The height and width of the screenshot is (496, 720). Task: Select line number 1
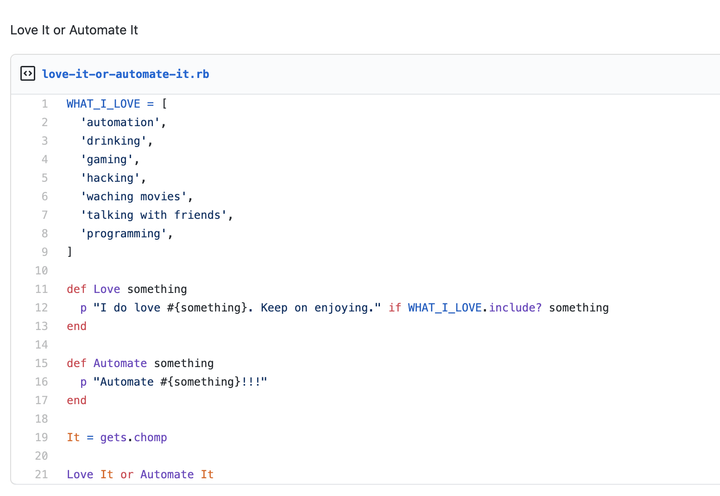coord(44,104)
